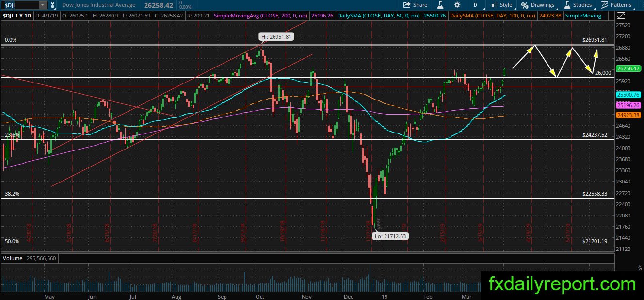The image size is (644, 300).
Task: Click the upward arrow icon at bottom-right
Action: click(x=639, y=268)
